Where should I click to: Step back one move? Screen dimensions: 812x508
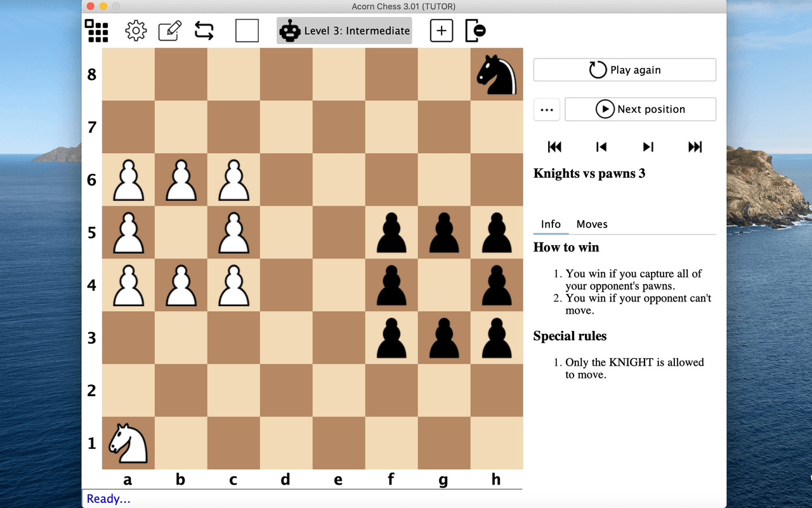[x=601, y=147]
